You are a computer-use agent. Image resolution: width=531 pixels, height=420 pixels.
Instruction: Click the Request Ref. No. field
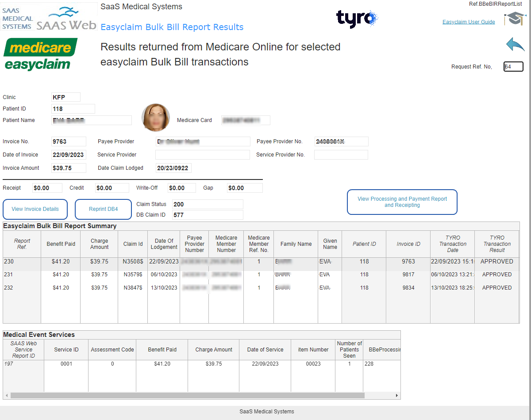coord(513,67)
